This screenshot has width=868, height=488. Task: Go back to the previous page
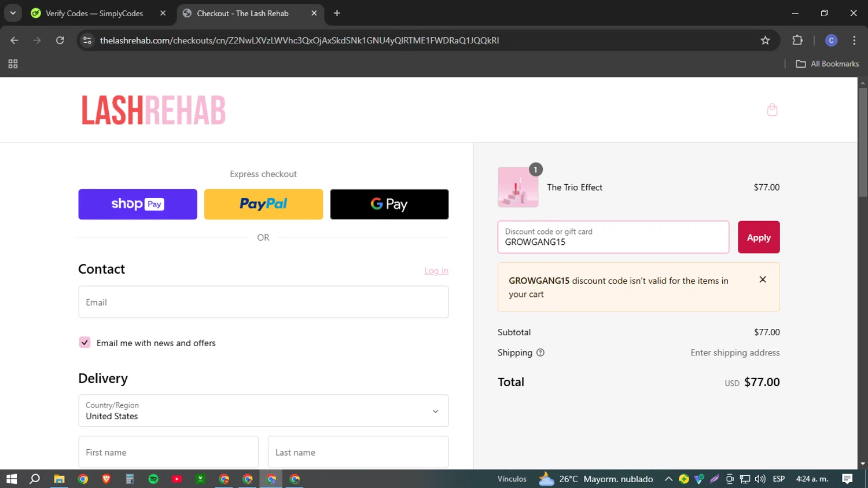(14, 40)
